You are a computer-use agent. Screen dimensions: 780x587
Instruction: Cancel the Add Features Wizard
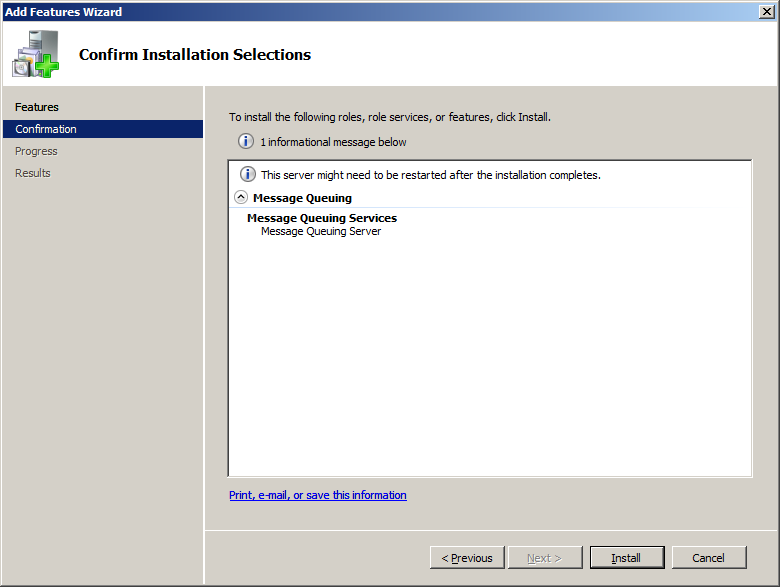[x=708, y=558]
